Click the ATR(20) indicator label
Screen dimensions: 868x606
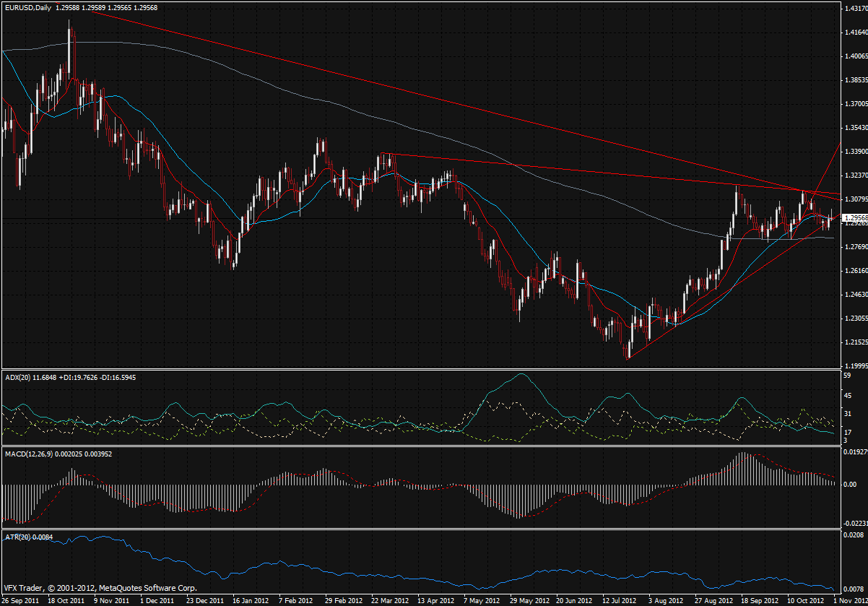pos(15,536)
